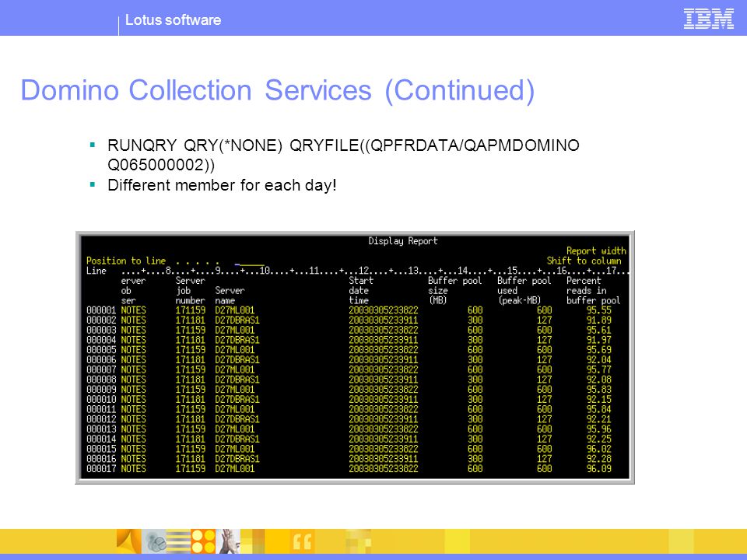Click percent value 95.83
747x560 pixels.
pyautogui.click(x=598, y=390)
